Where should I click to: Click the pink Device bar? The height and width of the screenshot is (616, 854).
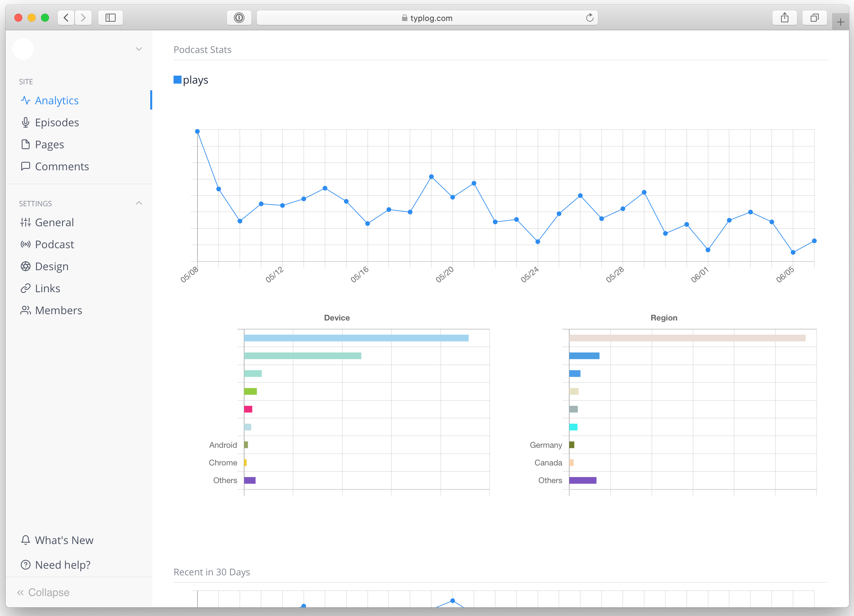pyautogui.click(x=248, y=409)
